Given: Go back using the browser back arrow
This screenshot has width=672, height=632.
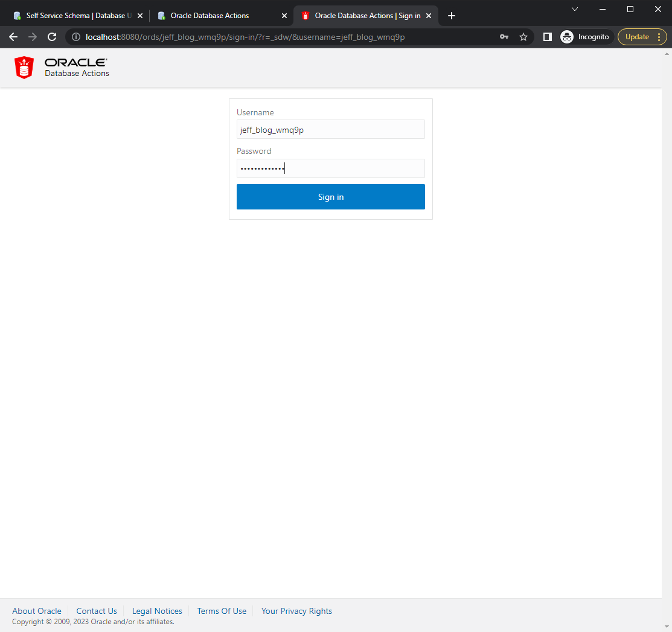Looking at the screenshot, I should coord(13,37).
